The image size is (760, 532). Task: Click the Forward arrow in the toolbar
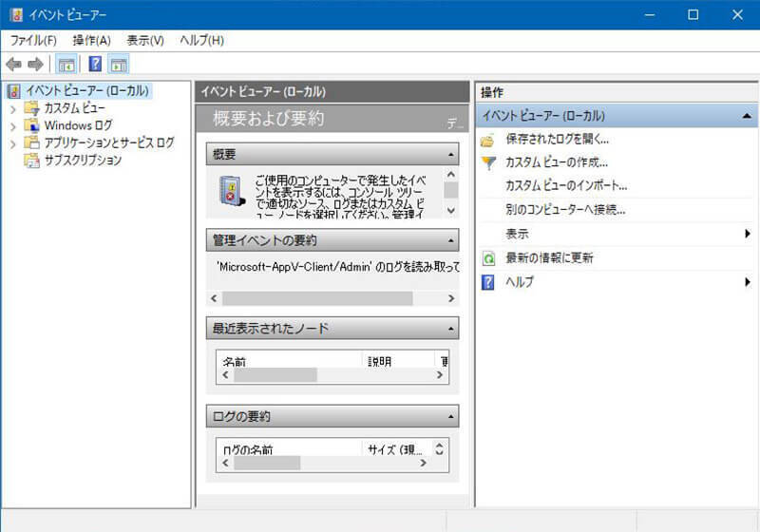point(35,65)
